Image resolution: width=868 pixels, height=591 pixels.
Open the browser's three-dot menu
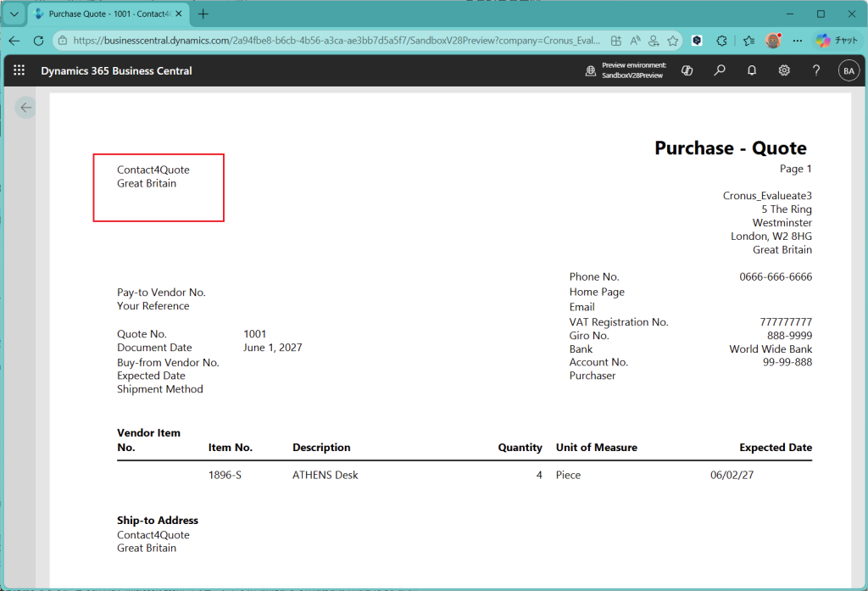pyautogui.click(x=798, y=41)
